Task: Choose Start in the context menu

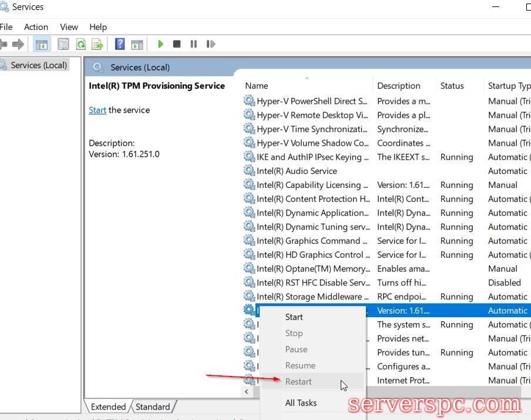Action: [294, 317]
